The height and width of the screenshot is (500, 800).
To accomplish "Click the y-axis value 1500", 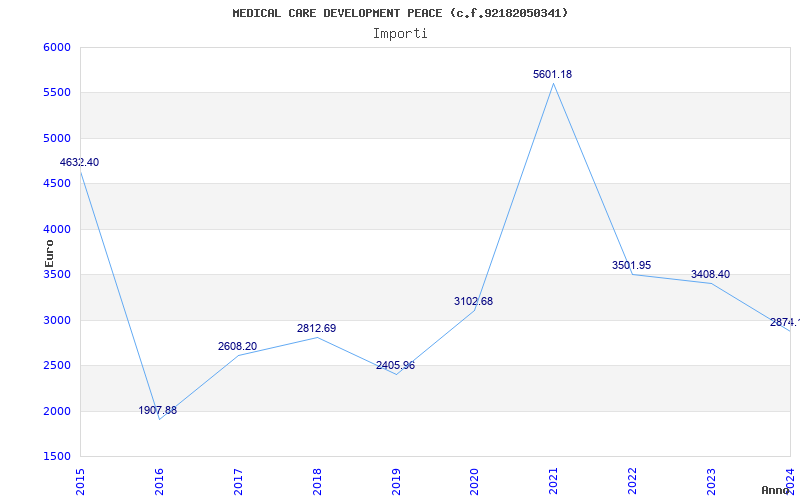I will point(57,457).
